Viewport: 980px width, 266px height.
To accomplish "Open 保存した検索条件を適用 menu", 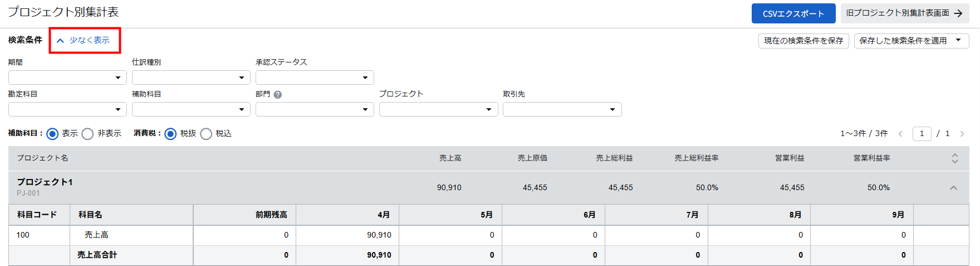I will (911, 41).
